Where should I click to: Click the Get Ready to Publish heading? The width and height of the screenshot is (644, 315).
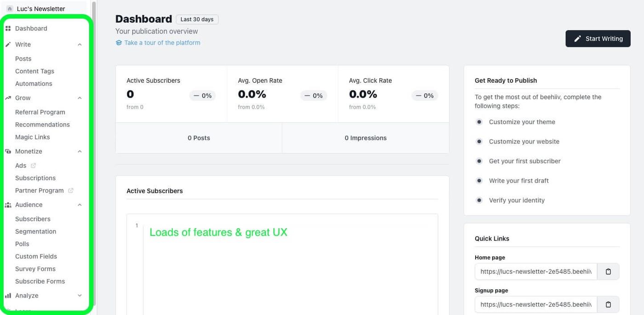pyautogui.click(x=506, y=80)
